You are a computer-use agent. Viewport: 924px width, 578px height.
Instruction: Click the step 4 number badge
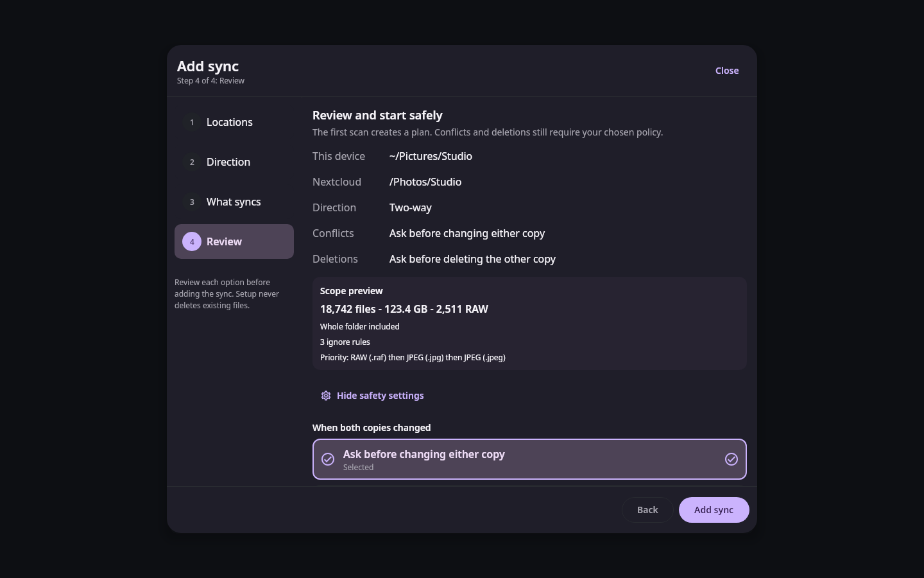pyautogui.click(x=192, y=241)
